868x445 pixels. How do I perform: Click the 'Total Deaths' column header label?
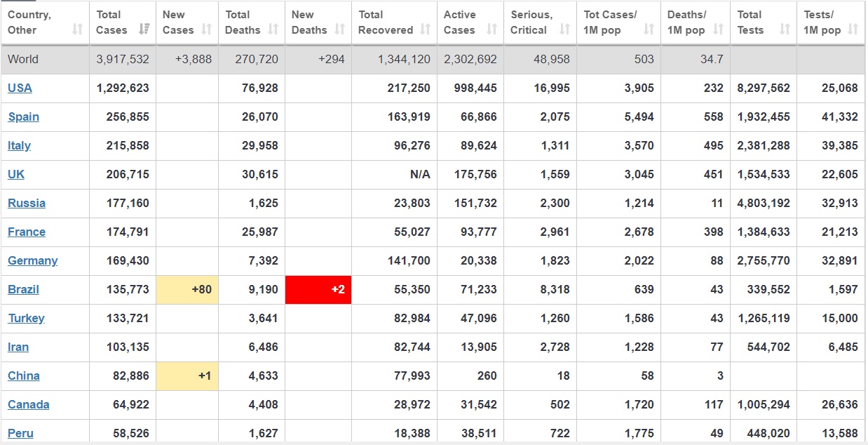coord(243,22)
